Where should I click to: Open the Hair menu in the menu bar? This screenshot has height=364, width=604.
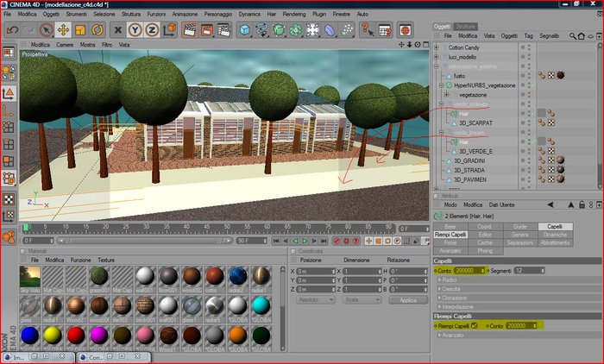pos(272,14)
